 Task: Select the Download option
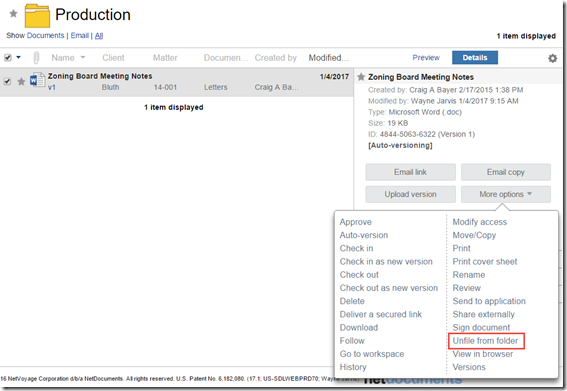tap(359, 328)
